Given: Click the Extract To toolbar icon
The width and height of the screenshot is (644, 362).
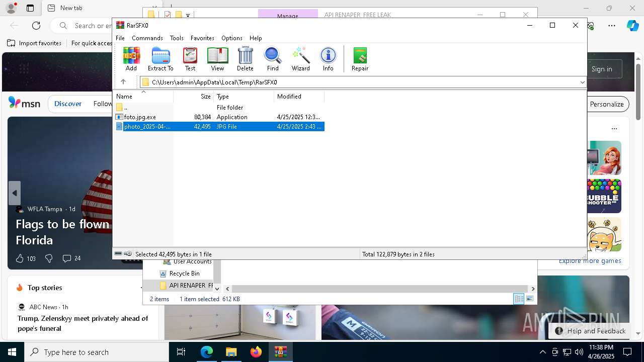Looking at the screenshot, I should pyautogui.click(x=160, y=59).
